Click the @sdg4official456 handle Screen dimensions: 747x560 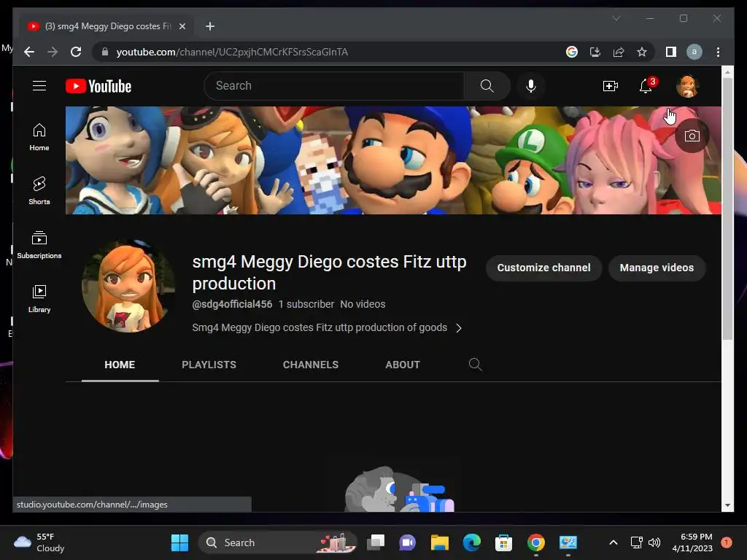(x=232, y=304)
